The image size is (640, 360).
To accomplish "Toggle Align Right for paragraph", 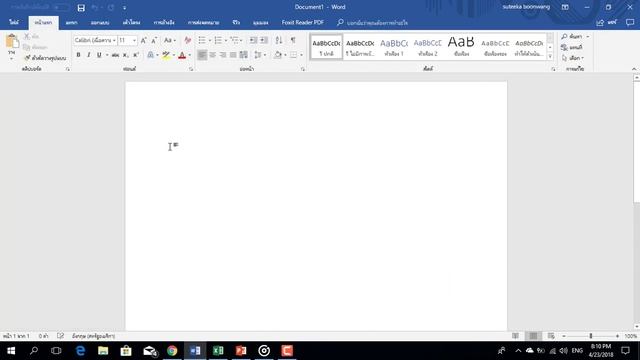I will (223, 55).
